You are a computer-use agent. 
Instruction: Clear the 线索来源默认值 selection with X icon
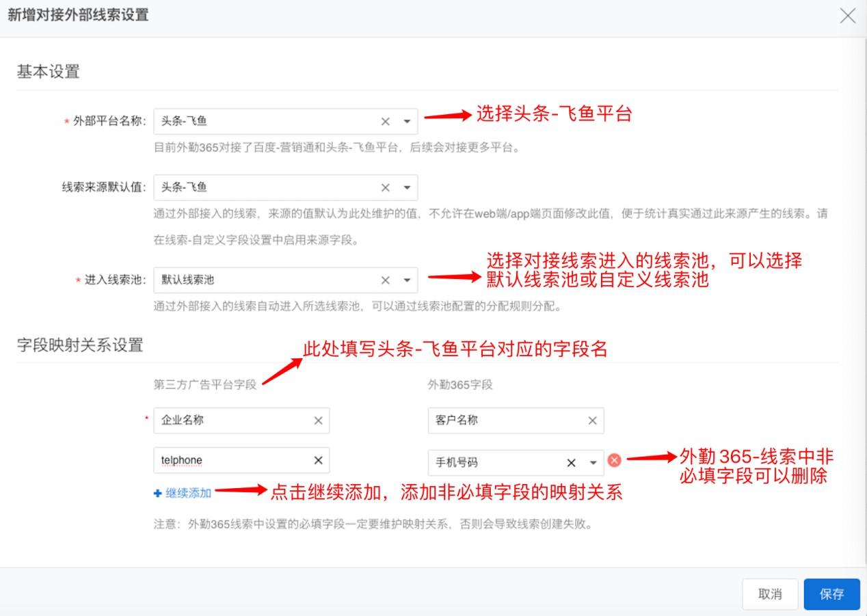tap(386, 187)
